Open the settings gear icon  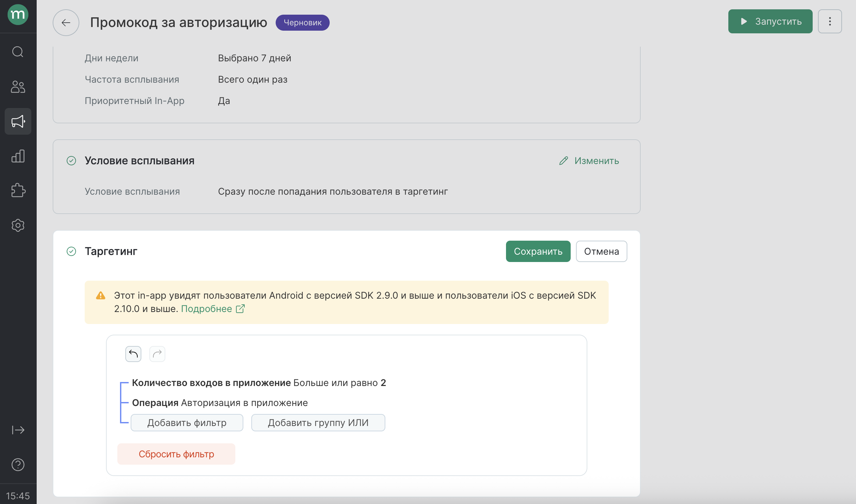click(18, 225)
